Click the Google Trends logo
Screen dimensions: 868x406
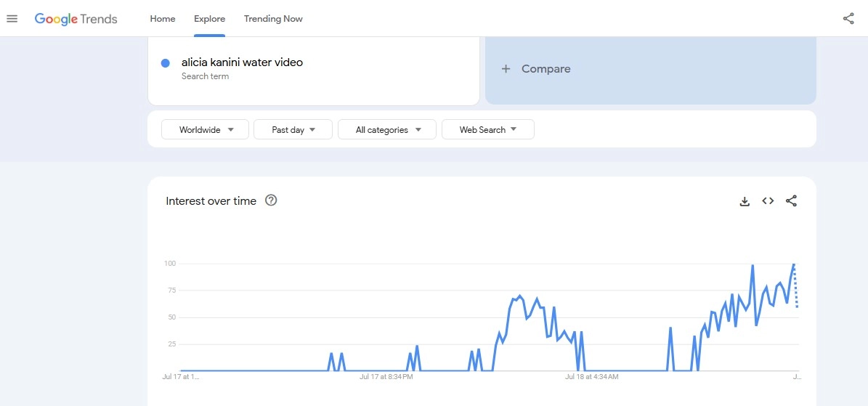(x=76, y=19)
